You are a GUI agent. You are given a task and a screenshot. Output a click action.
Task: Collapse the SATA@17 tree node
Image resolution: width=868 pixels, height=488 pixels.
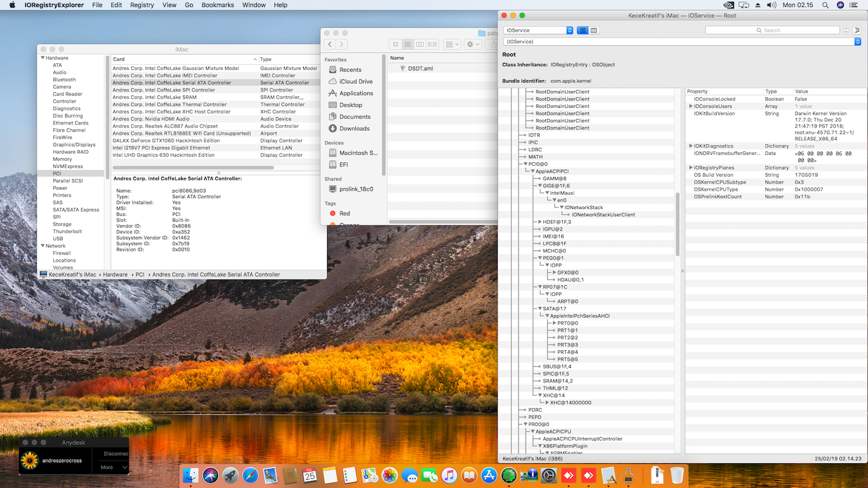click(539, 309)
